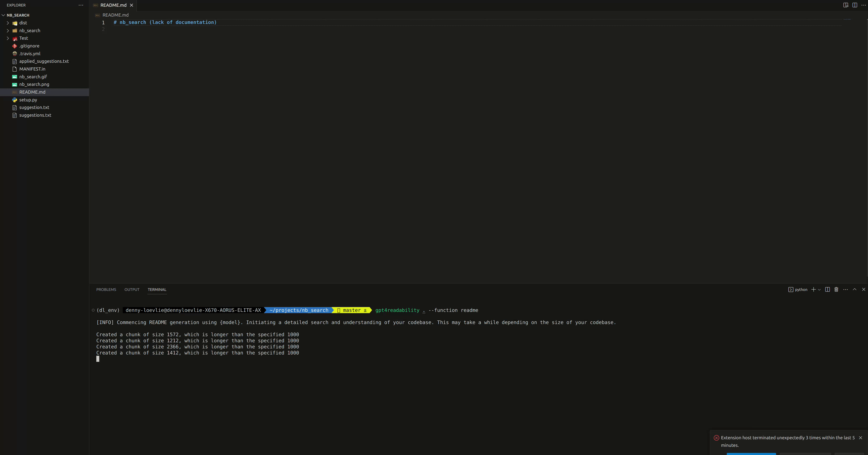The image size is (868, 455).
Task: Switch to the OUTPUT tab
Action: click(x=132, y=289)
